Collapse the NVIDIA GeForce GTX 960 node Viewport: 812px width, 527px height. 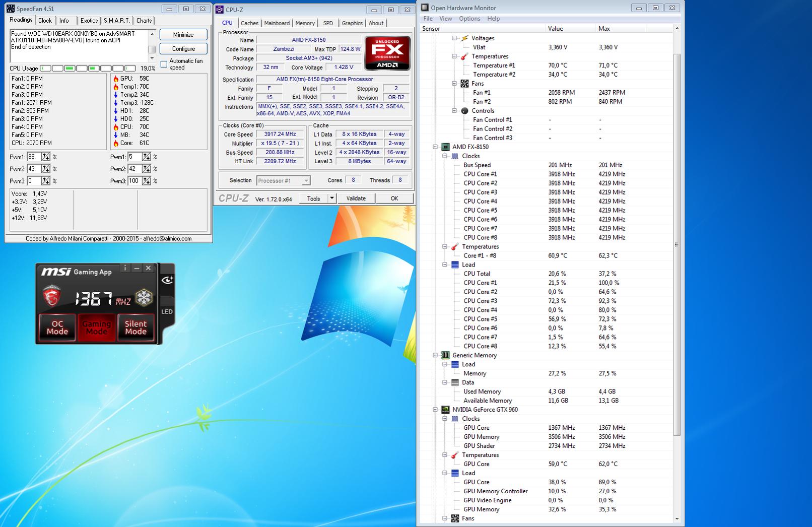435,410
